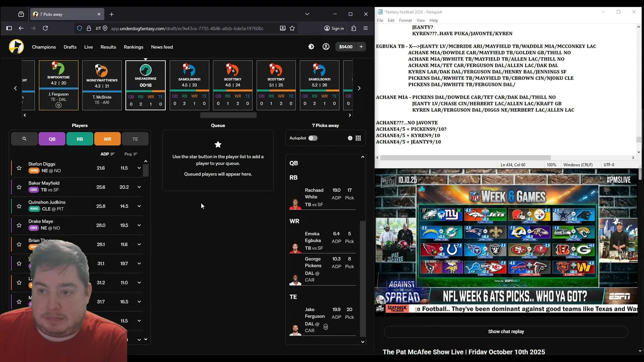Viewport: 644px width, 362px height.
Task: Open the Drafts nav item
Action: (70, 47)
